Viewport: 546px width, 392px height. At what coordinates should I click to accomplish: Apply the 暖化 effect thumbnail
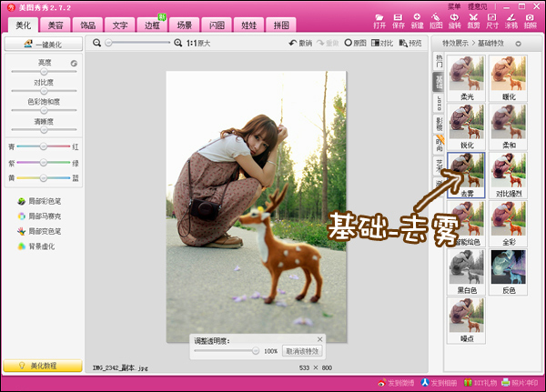[x=509, y=78]
